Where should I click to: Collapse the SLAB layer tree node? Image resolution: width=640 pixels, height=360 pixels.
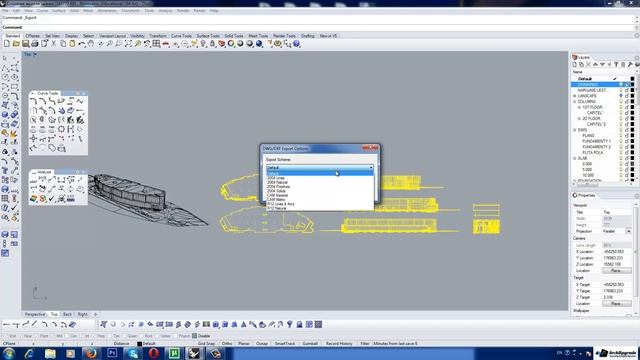point(575,158)
